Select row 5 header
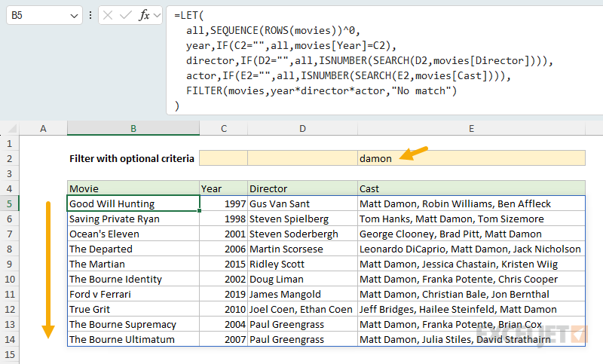Screen dimensions: 603x364 click(x=10, y=203)
